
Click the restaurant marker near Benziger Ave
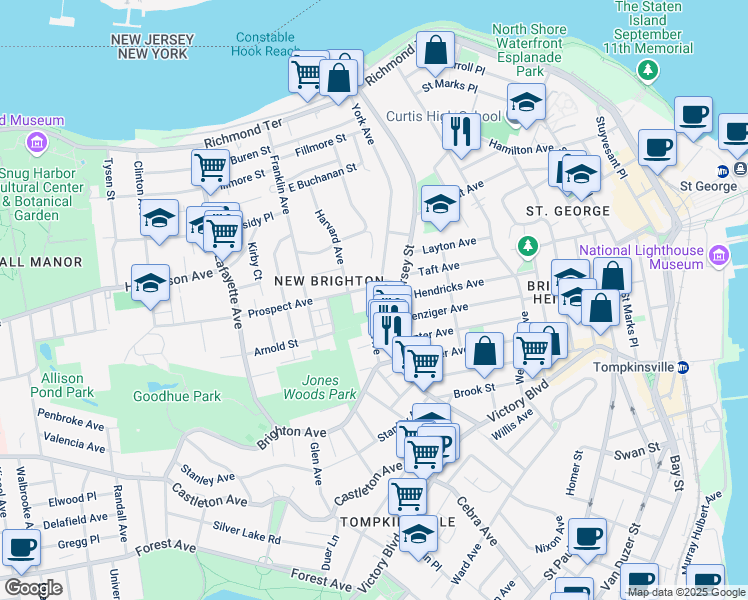(392, 331)
